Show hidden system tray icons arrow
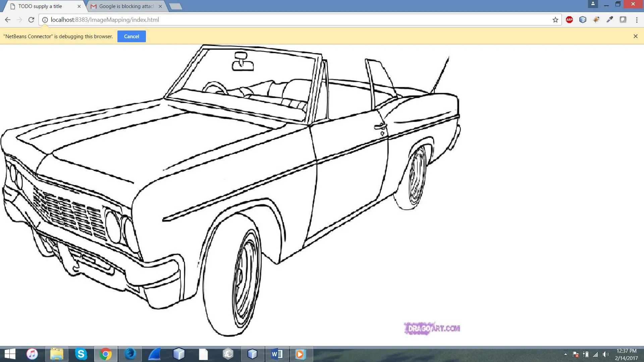This screenshot has height=362, width=644. [566, 354]
